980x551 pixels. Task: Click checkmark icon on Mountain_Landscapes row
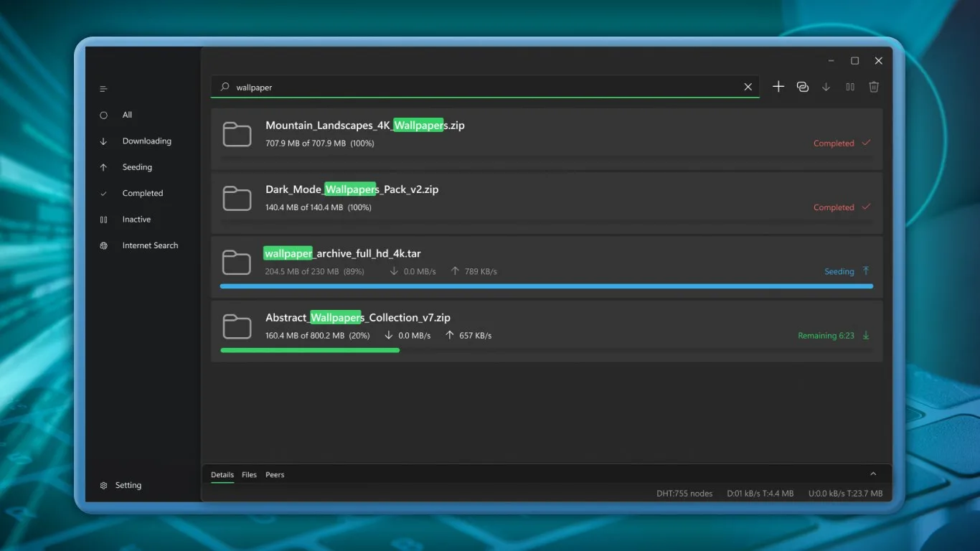(x=866, y=143)
